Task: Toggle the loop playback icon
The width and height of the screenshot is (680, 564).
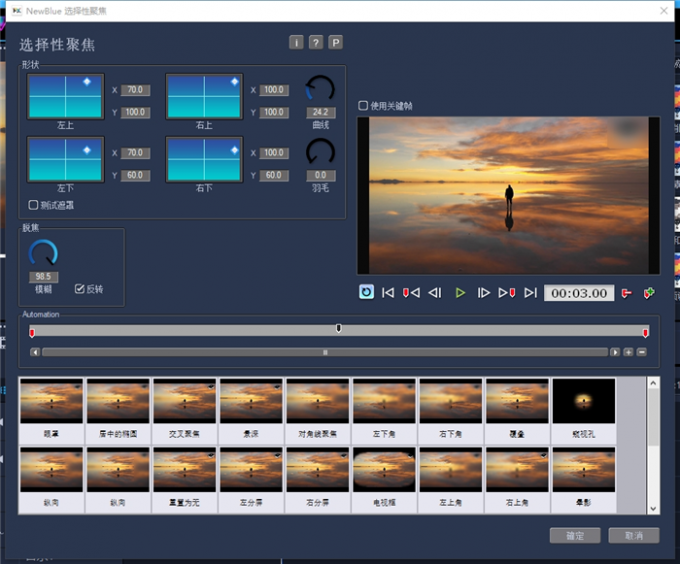Action: (366, 292)
